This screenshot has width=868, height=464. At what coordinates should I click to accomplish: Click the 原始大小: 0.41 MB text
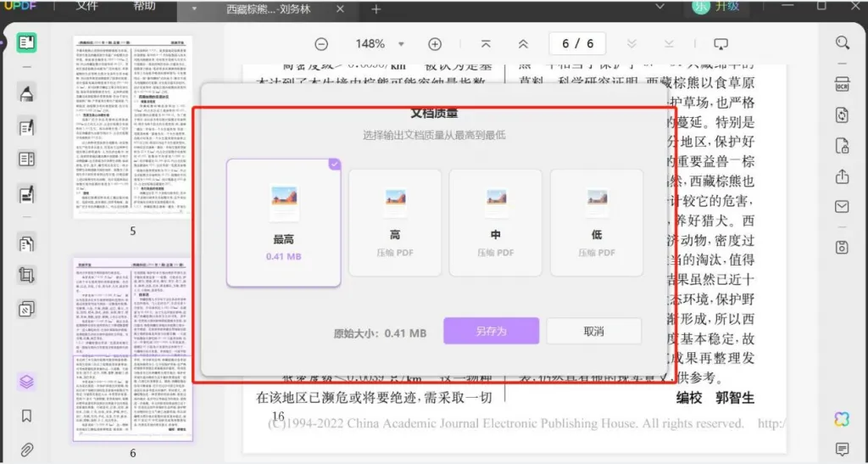click(380, 333)
